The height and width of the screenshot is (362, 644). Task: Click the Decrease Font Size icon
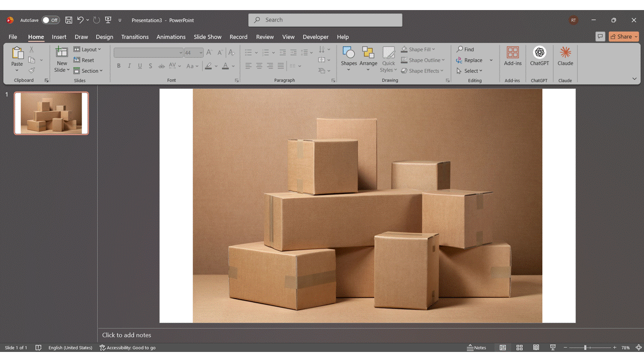pyautogui.click(x=220, y=52)
